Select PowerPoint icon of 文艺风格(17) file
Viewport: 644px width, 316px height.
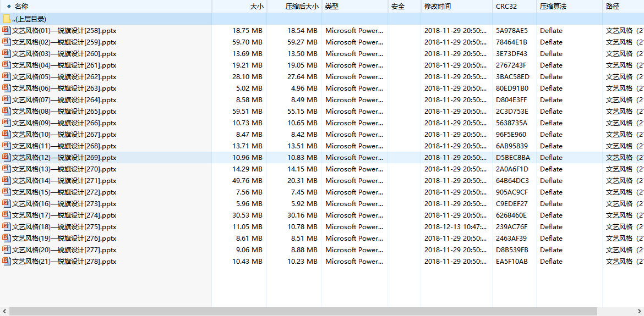(6, 215)
